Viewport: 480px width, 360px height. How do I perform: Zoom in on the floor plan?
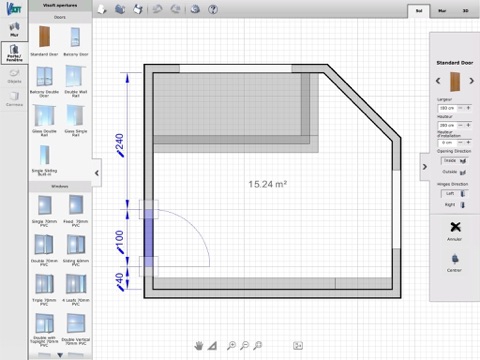(x=231, y=346)
